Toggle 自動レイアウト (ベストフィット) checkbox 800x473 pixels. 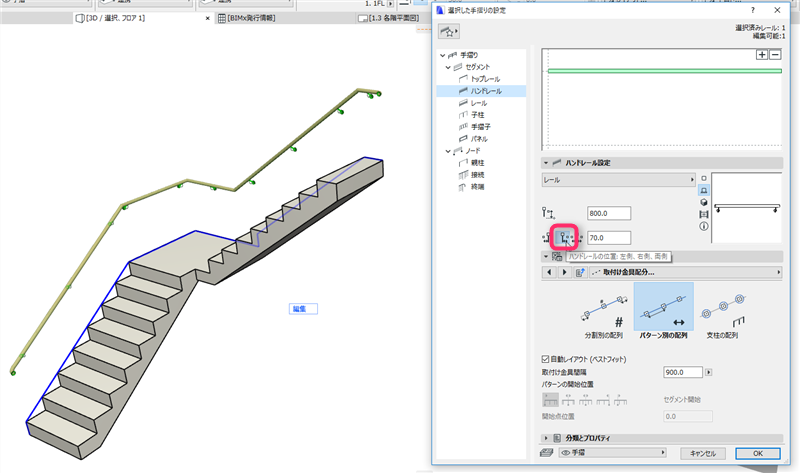[x=545, y=359]
